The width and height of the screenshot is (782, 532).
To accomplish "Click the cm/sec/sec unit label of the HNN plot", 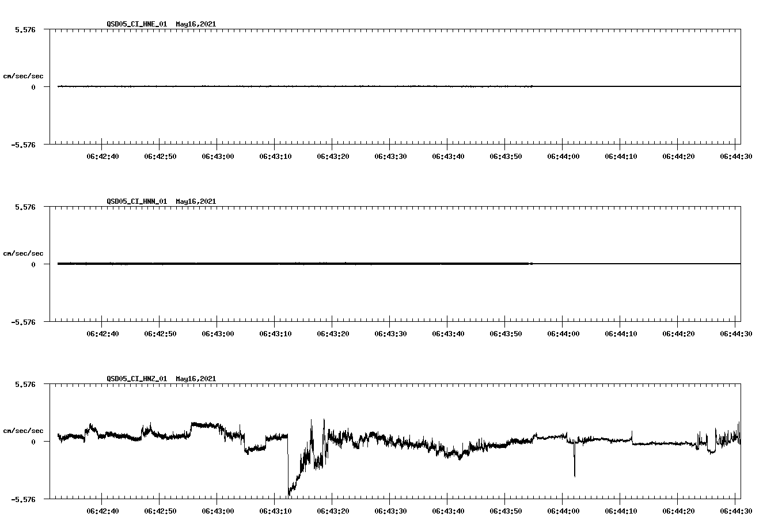I will [x=23, y=253].
